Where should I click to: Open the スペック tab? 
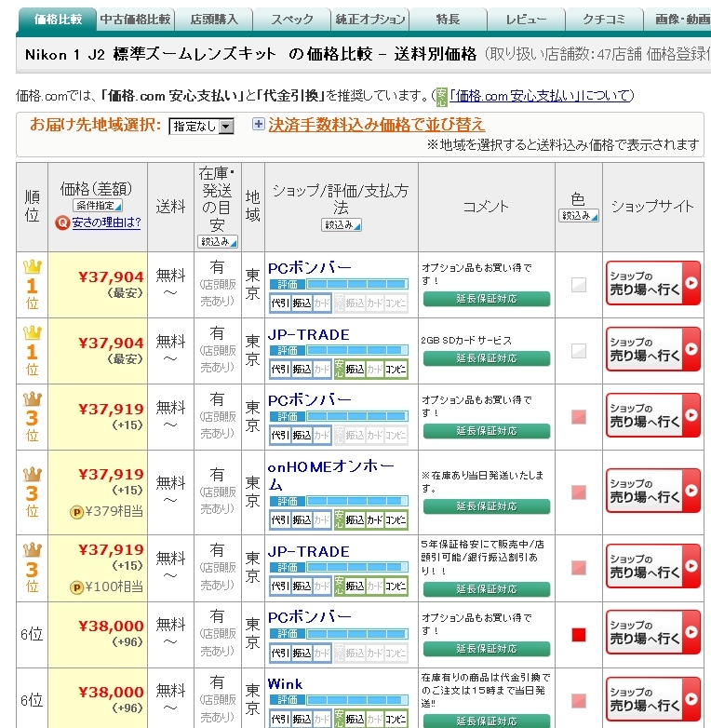[x=292, y=20]
